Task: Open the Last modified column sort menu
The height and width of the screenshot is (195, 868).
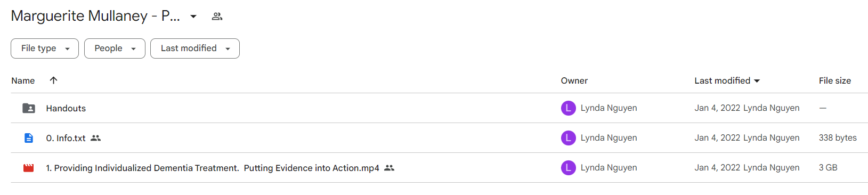Action: point(727,80)
